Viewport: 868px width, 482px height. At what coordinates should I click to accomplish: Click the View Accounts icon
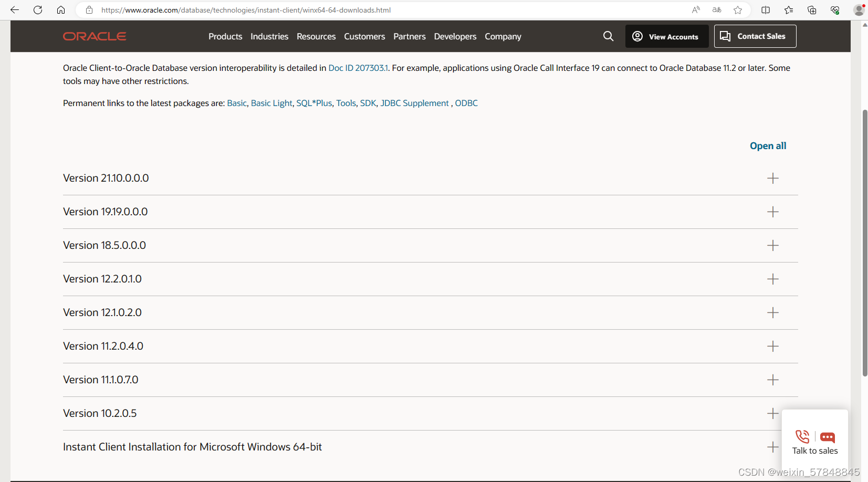637,36
